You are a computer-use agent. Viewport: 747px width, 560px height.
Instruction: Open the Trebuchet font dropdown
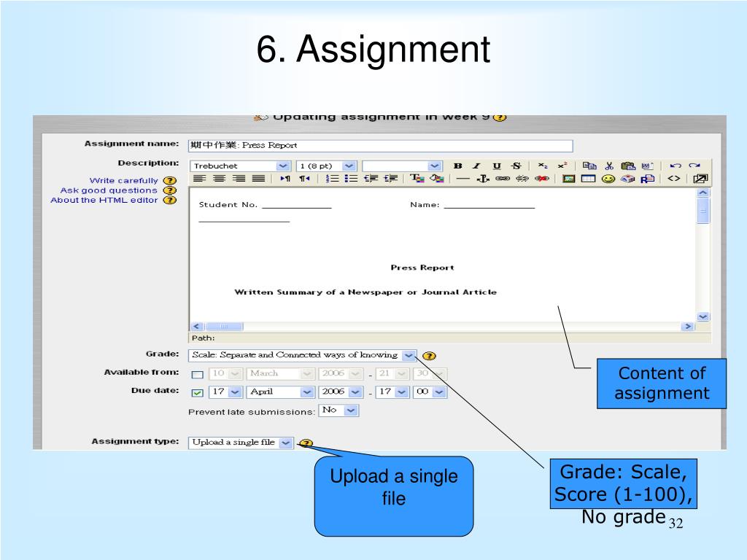(240, 166)
